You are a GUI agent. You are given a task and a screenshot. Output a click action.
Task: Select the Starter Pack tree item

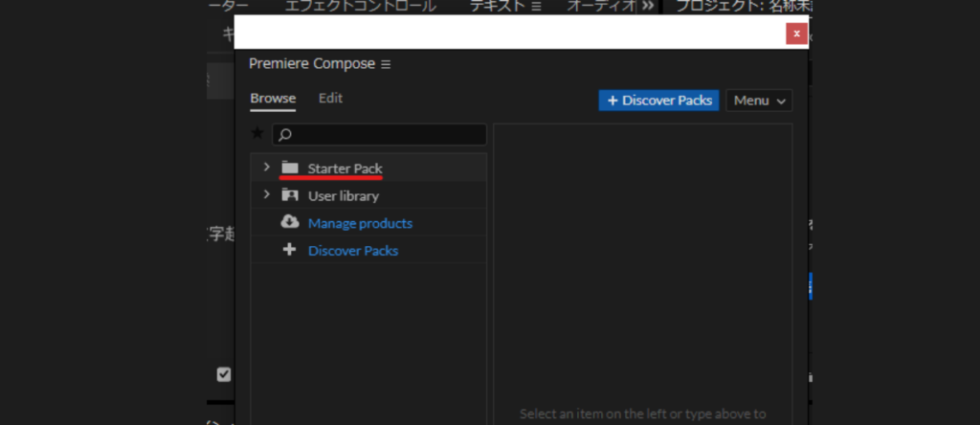click(x=345, y=168)
